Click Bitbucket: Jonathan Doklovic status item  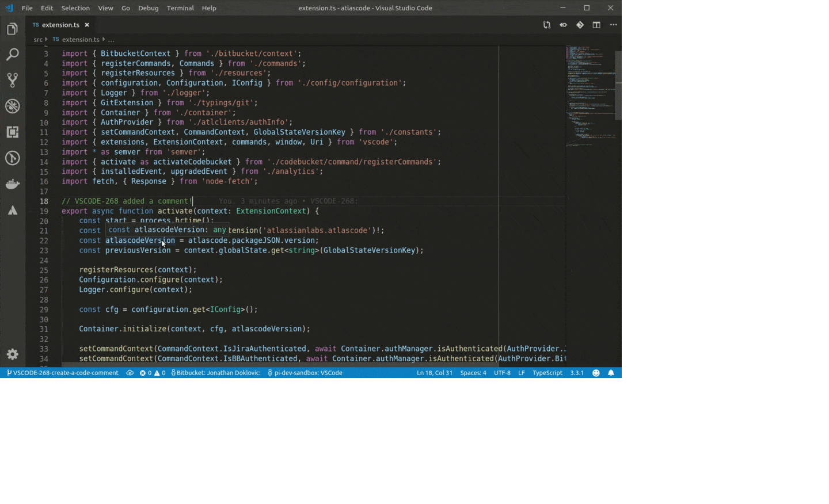click(x=216, y=373)
